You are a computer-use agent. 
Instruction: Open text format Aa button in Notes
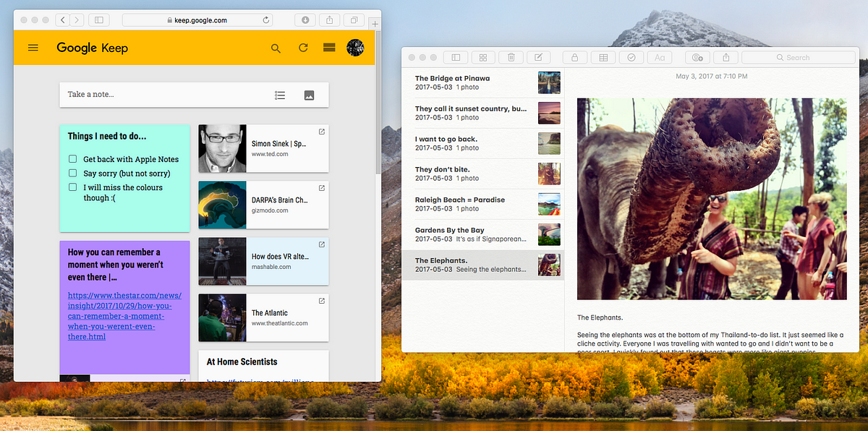[x=659, y=57]
